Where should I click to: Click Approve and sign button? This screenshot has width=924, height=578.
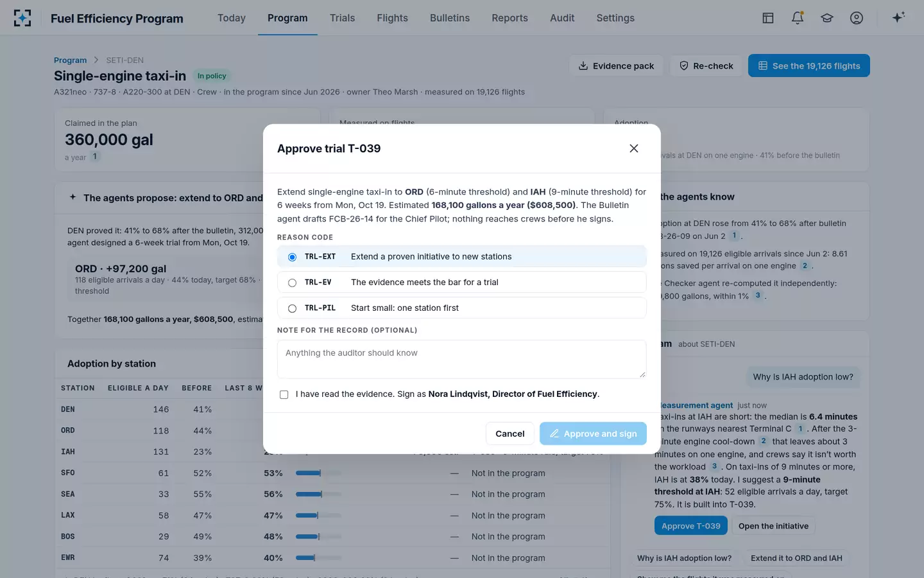593,433
